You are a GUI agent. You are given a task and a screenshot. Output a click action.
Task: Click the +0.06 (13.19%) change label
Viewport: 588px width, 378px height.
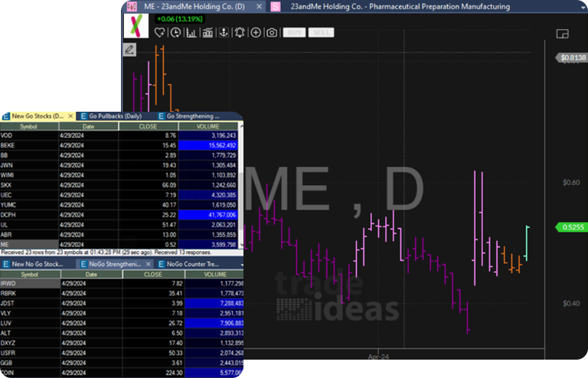180,18
